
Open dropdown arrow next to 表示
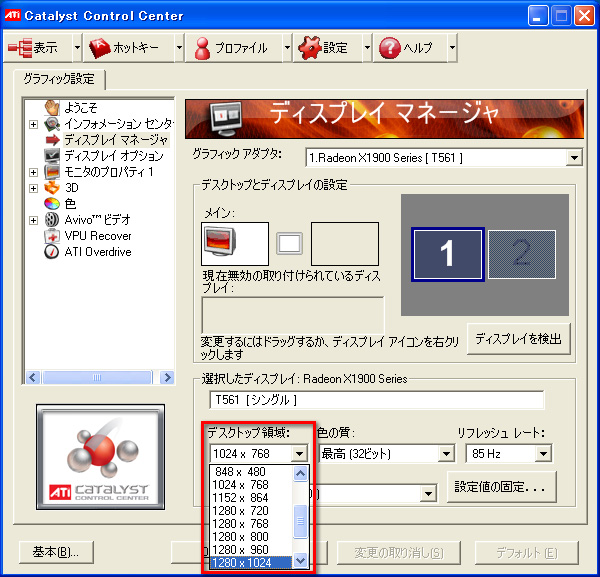[x=77, y=48]
